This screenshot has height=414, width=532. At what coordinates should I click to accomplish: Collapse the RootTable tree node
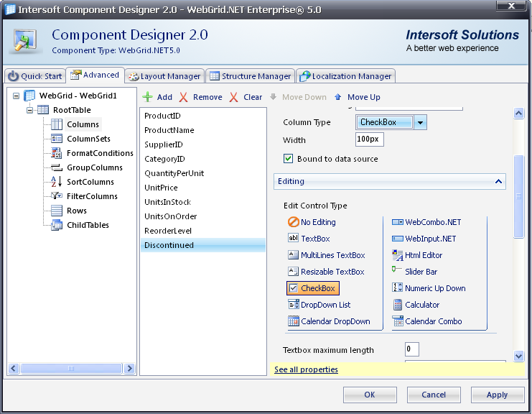30,110
